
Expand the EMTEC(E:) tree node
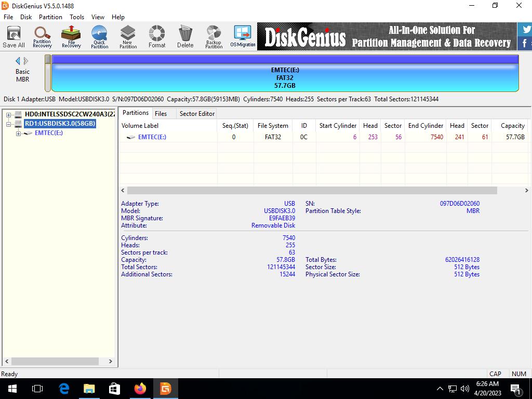coord(18,134)
